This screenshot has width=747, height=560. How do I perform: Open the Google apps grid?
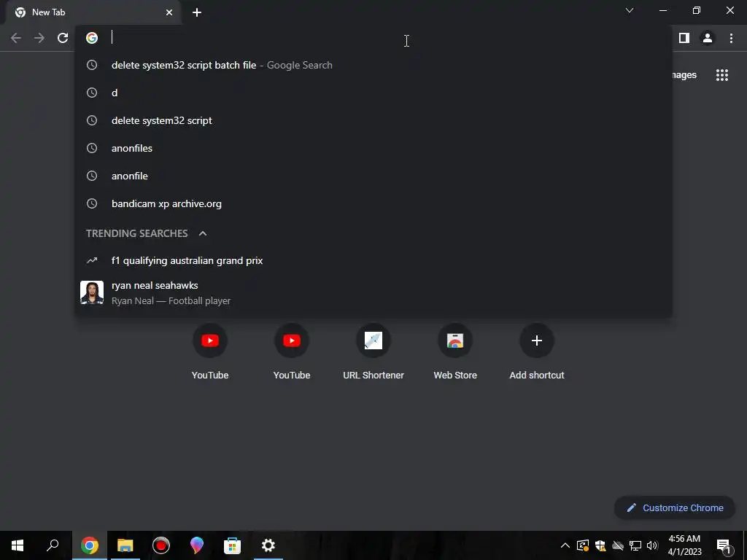[x=722, y=75]
